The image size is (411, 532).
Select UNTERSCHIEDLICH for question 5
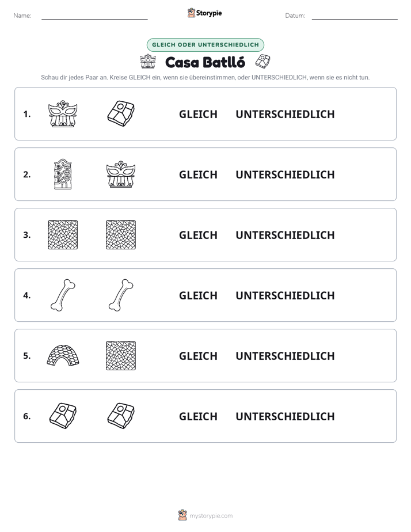click(285, 356)
